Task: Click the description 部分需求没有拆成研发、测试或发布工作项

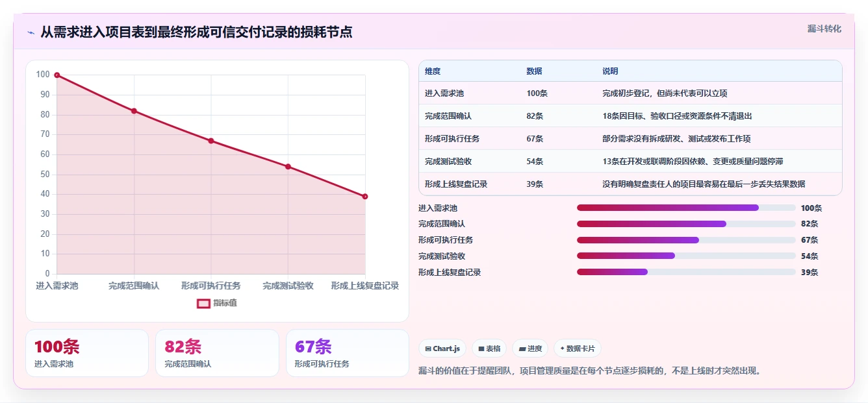Action: (677, 139)
